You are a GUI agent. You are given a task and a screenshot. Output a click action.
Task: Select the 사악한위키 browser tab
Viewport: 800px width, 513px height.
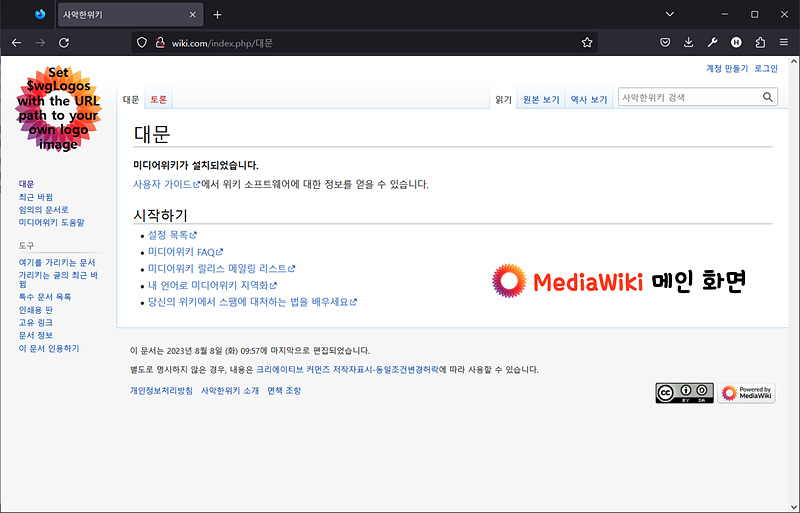tap(130, 15)
